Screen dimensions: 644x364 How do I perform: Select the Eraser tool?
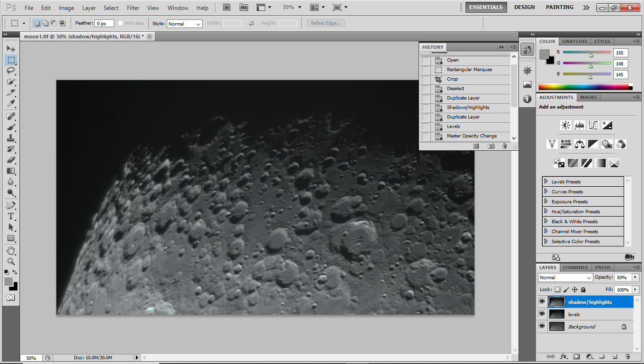(11, 160)
